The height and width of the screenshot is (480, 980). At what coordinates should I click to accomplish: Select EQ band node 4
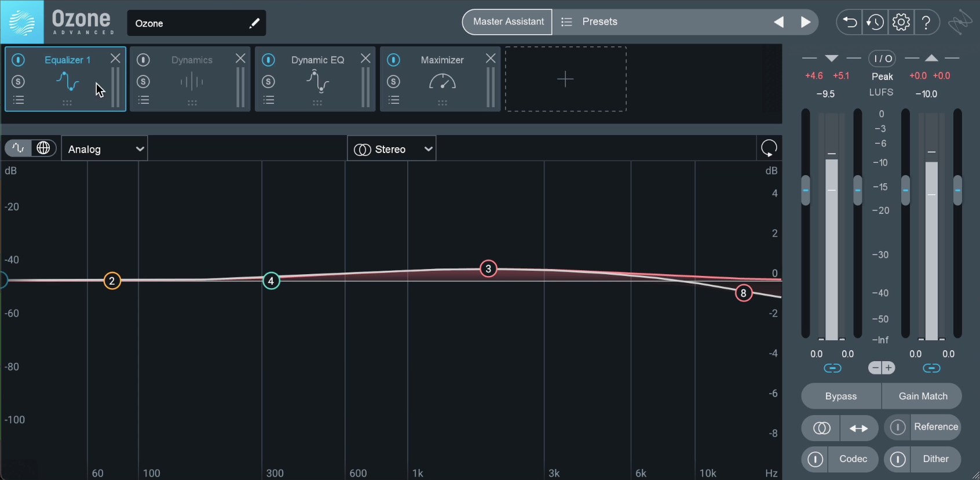271,281
